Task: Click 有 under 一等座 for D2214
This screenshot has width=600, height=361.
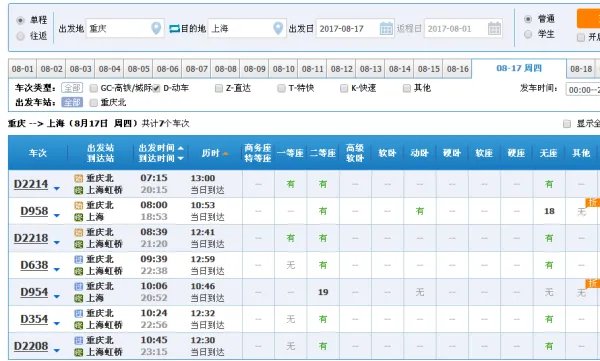Action: [291, 184]
